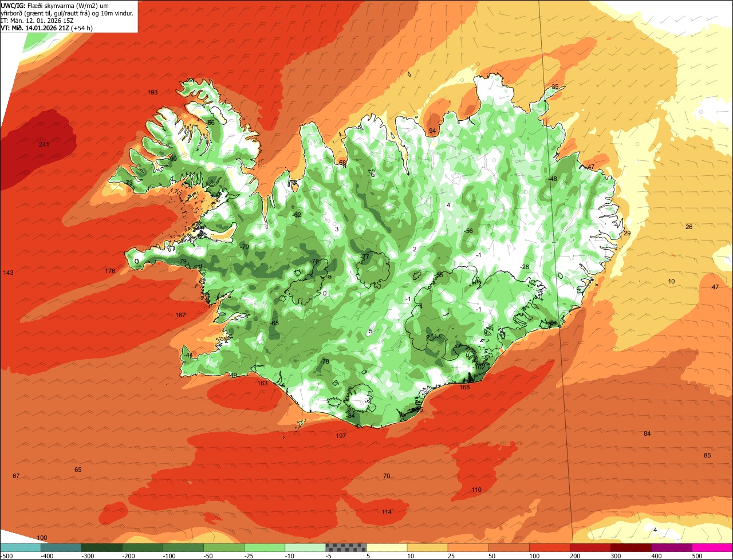Click the header line 'UWC/IG: Flæði skynvarma (W/m2) um'
Screen dimensions: 733x560
click(55, 5)
